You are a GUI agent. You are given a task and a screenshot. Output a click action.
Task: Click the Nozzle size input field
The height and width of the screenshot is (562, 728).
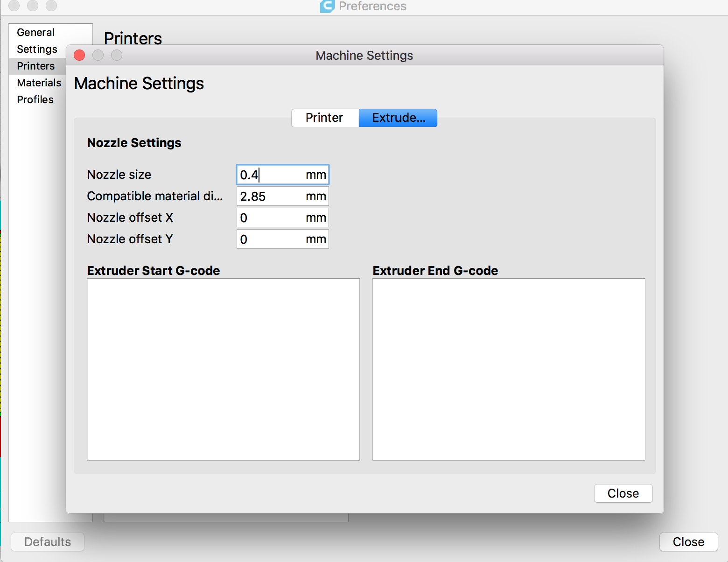tap(271, 175)
